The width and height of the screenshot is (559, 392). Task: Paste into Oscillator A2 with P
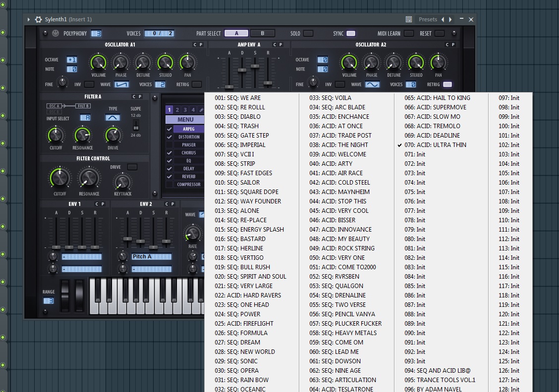(x=453, y=45)
